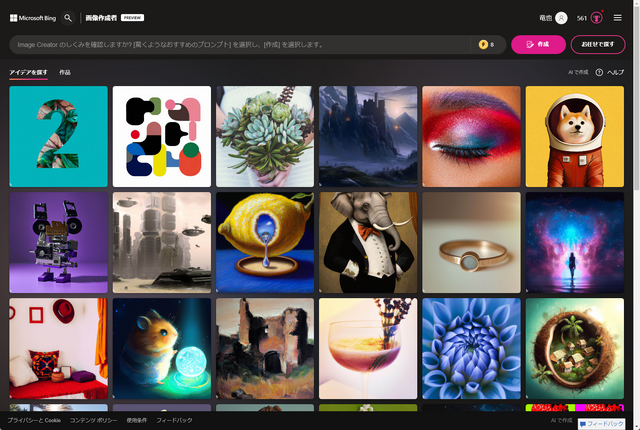Click the user profile avatar icon

pyautogui.click(x=561, y=18)
